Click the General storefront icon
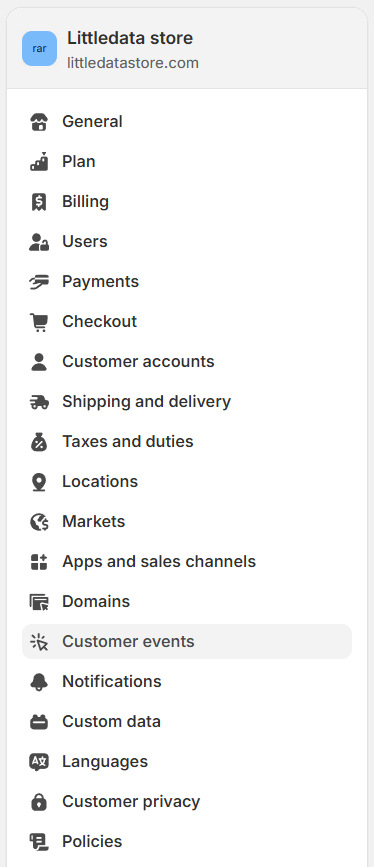374x867 pixels. pos(39,122)
